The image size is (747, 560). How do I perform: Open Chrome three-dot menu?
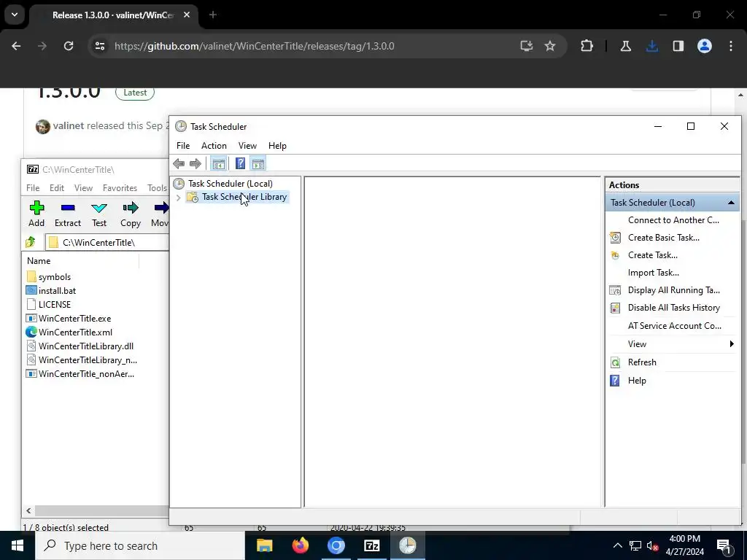tap(731, 46)
